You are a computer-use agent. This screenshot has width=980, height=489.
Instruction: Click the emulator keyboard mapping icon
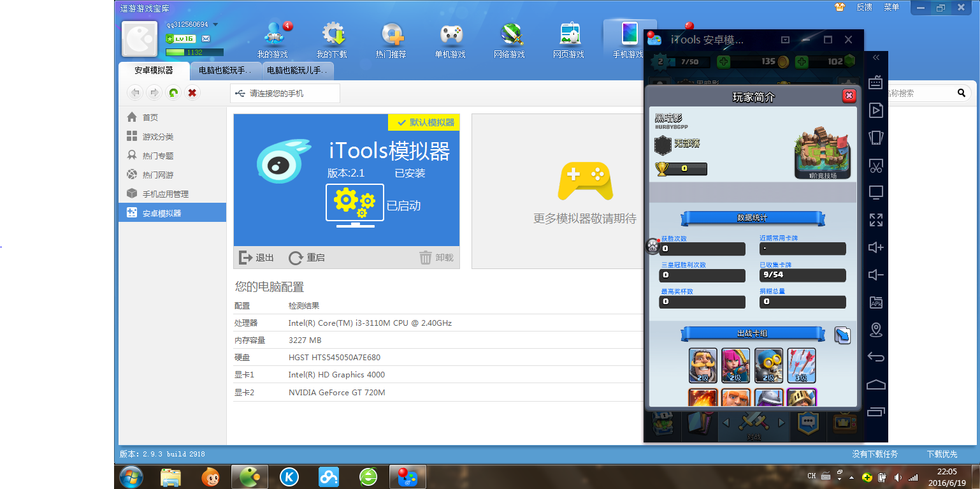(x=876, y=82)
